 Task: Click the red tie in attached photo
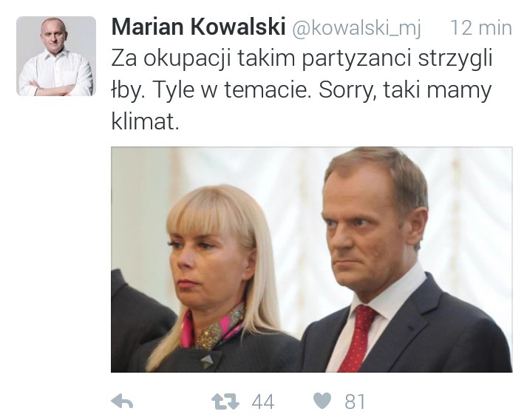pos(358,338)
